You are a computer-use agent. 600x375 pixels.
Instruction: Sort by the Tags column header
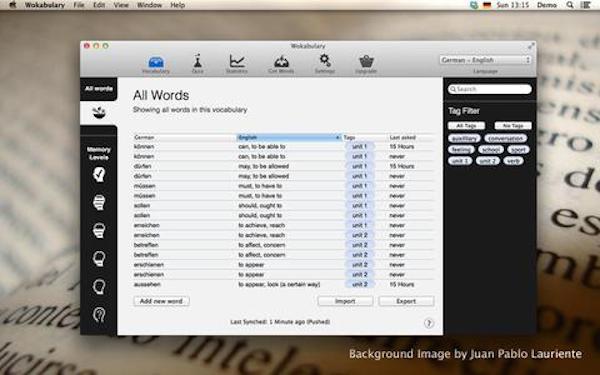click(364, 137)
